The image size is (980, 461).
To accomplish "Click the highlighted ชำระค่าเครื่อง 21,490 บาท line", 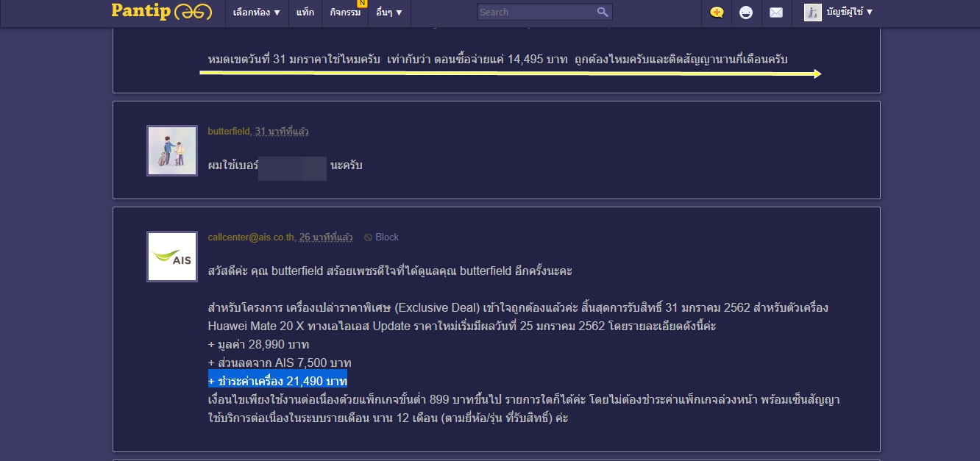I will (x=277, y=381).
